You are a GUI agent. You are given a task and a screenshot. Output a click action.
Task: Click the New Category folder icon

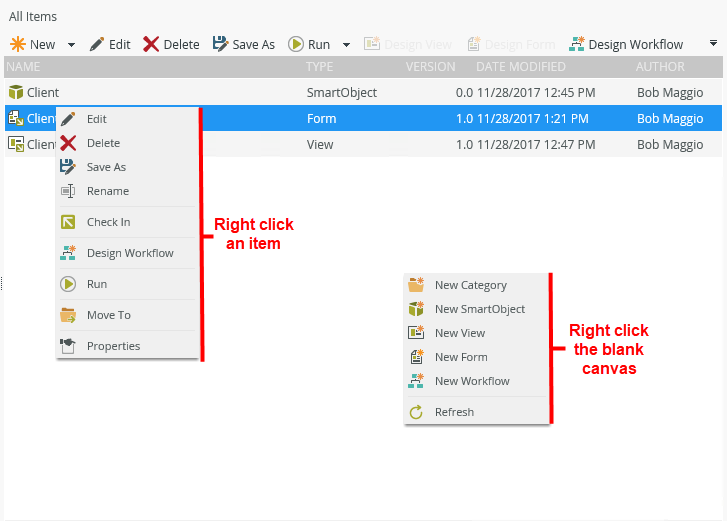[x=416, y=285]
